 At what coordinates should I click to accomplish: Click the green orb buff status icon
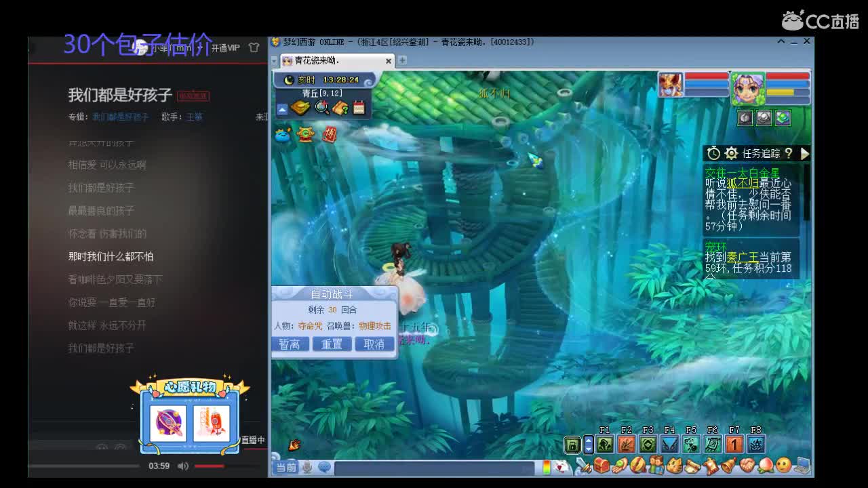783,118
